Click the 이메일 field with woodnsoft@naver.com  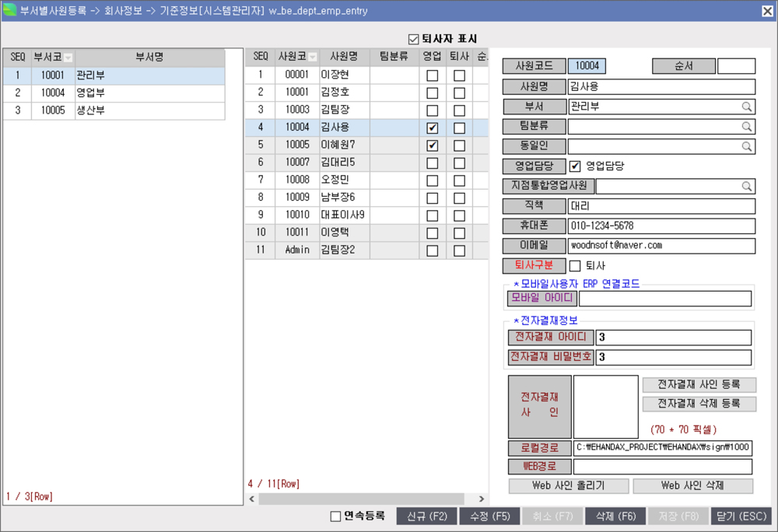click(x=661, y=246)
